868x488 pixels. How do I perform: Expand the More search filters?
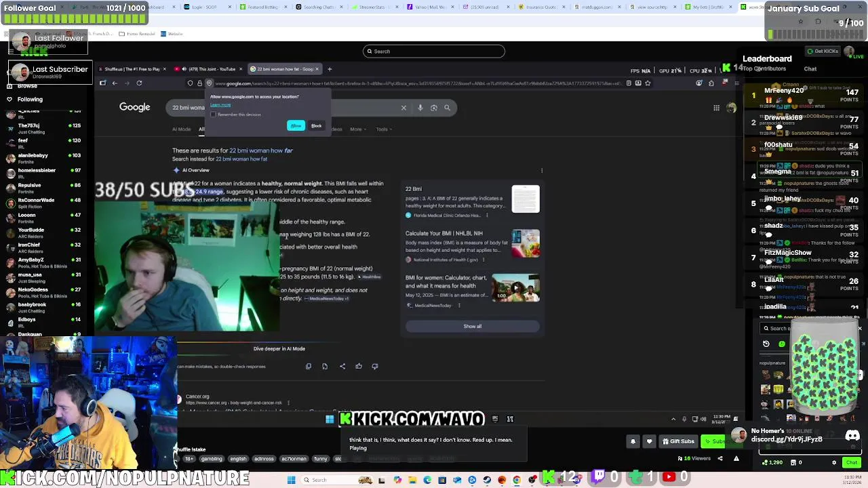(357, 129)
